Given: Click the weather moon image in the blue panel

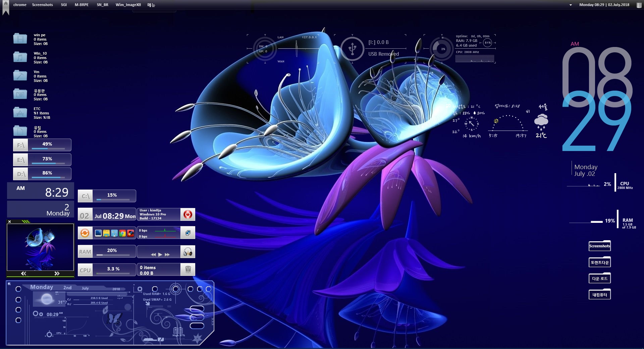Looking at the screenshot, I should tap(47, 299).
